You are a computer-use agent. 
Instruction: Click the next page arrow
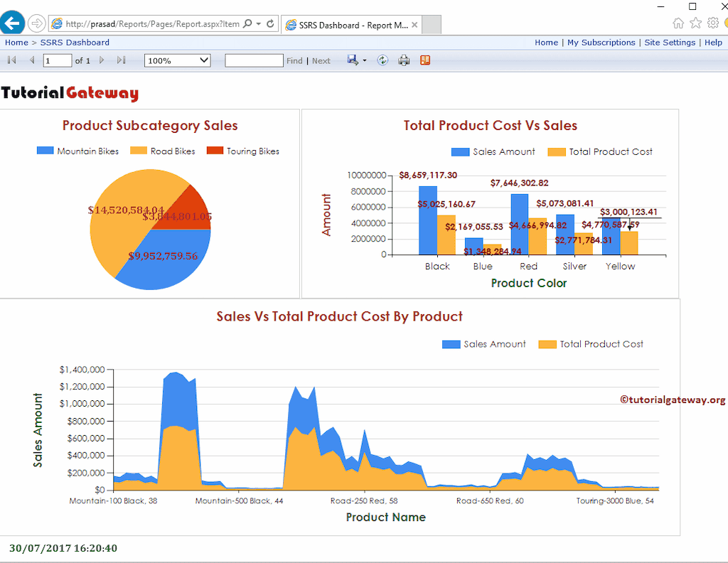pyautogui.click(x=100, y=60)
